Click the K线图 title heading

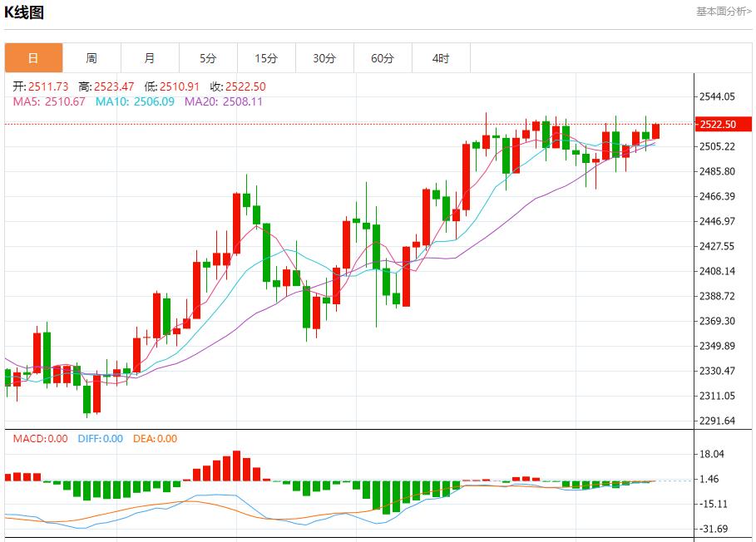pyautogui.click(x=25, y=12)
